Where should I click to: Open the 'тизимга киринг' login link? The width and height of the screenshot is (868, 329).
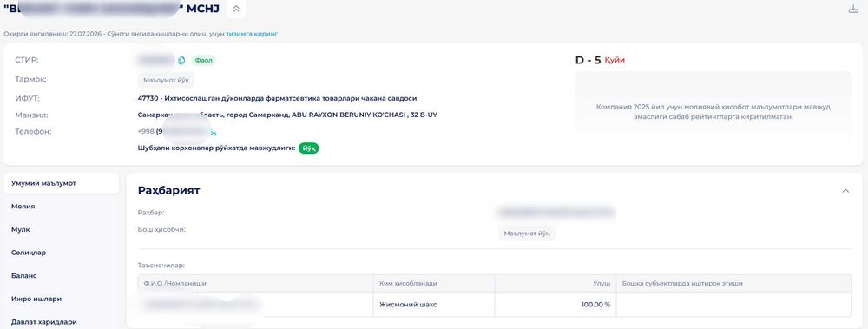pos(252,34)
